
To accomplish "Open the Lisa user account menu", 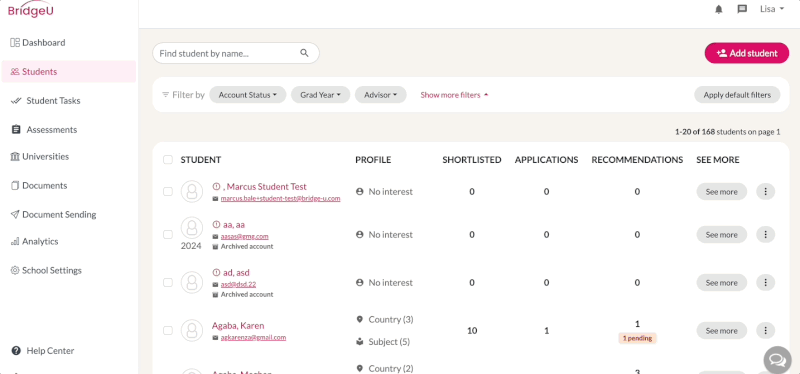I will (x=771, y=9).
